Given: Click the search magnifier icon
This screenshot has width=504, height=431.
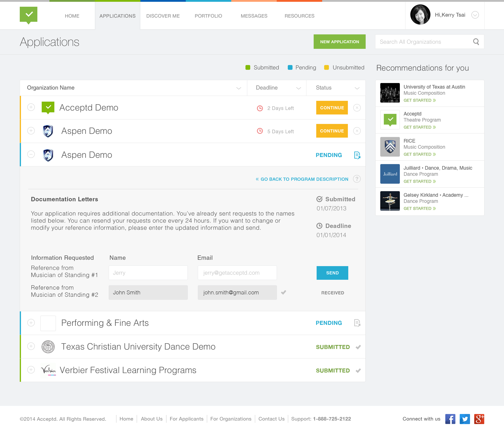Looking at the screenshot, I should [x=476, y=42].
